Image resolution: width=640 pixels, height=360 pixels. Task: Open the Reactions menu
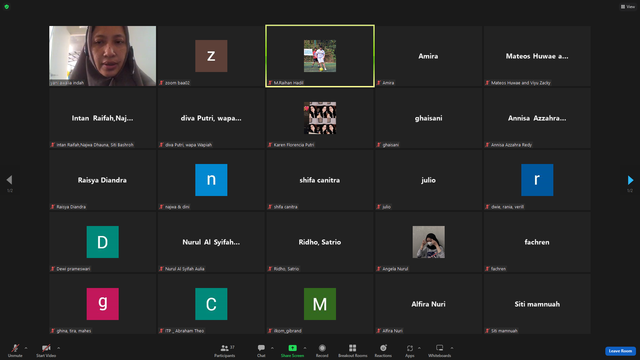(383, 350)
